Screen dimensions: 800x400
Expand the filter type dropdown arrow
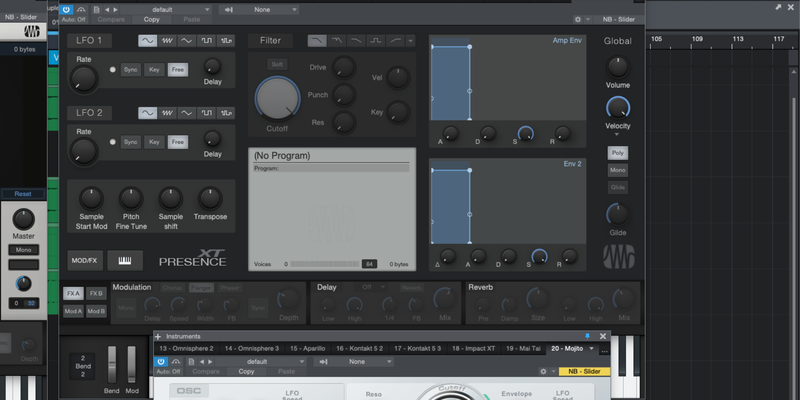pos(410,41)
